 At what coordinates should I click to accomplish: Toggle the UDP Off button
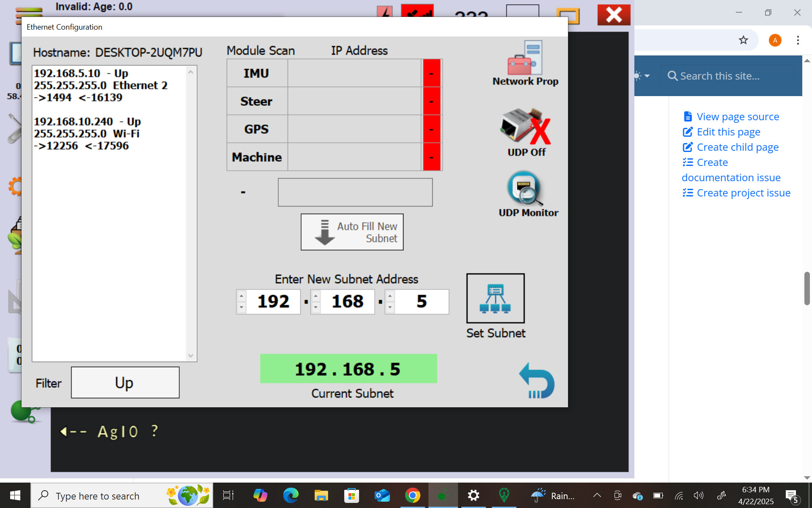click(x=526, y=133)
